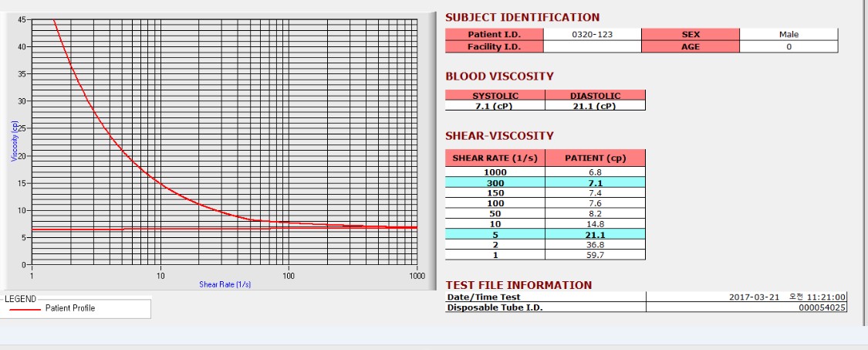Select the SYSTOLIC 7.1 (cP) cell
Image resolution: width=868 pixels, height=350 pixels.
click(495, 105)
